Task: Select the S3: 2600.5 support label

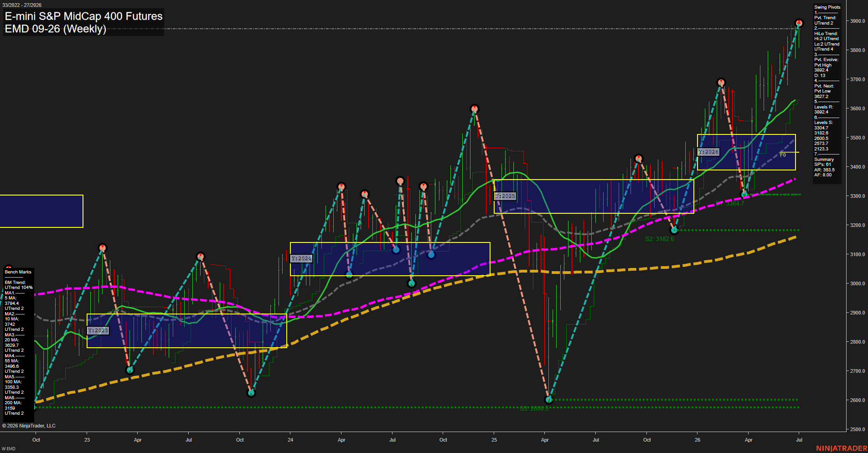Action: [x=534, y=408]
